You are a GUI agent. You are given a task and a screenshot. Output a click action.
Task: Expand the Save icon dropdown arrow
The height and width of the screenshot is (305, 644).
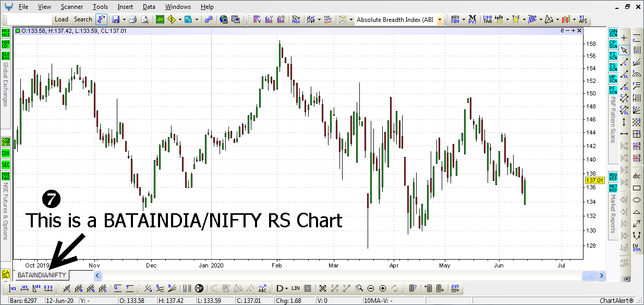click(x=124, y=19)
